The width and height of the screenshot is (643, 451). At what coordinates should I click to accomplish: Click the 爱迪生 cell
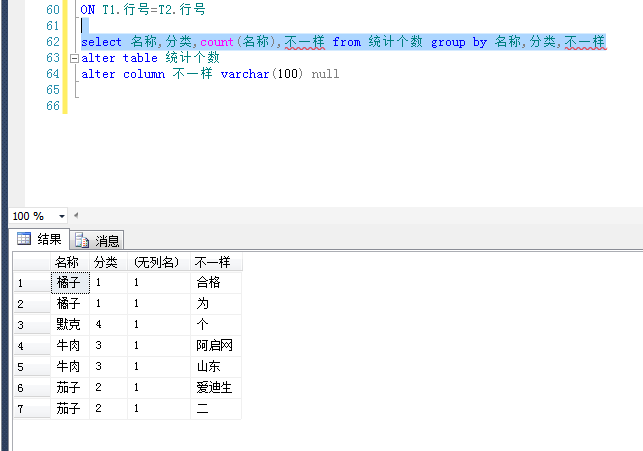pyautogui.click(x=216, y=387)
